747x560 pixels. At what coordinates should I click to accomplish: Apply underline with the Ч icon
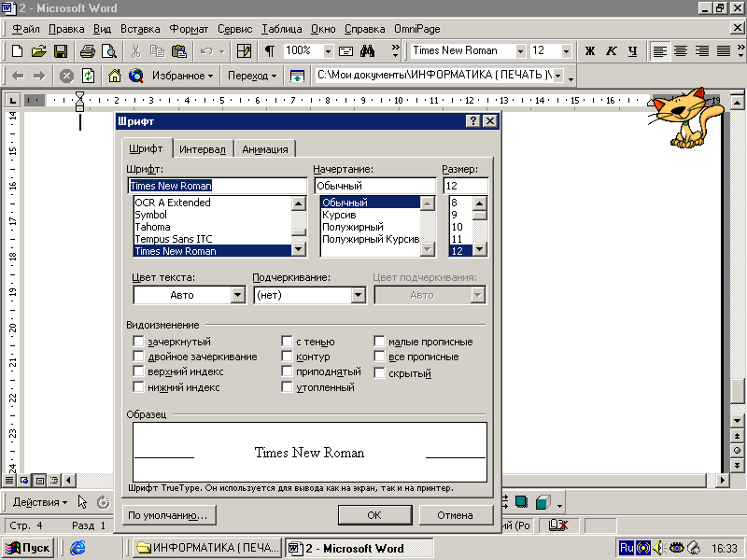(x=633, y=51)
